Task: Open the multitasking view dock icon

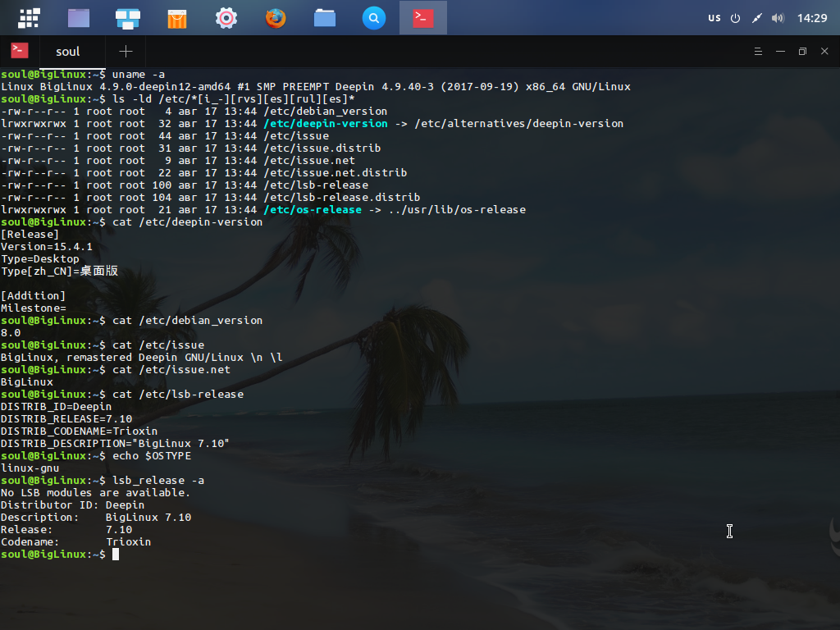Action: (x=128, y=18)
